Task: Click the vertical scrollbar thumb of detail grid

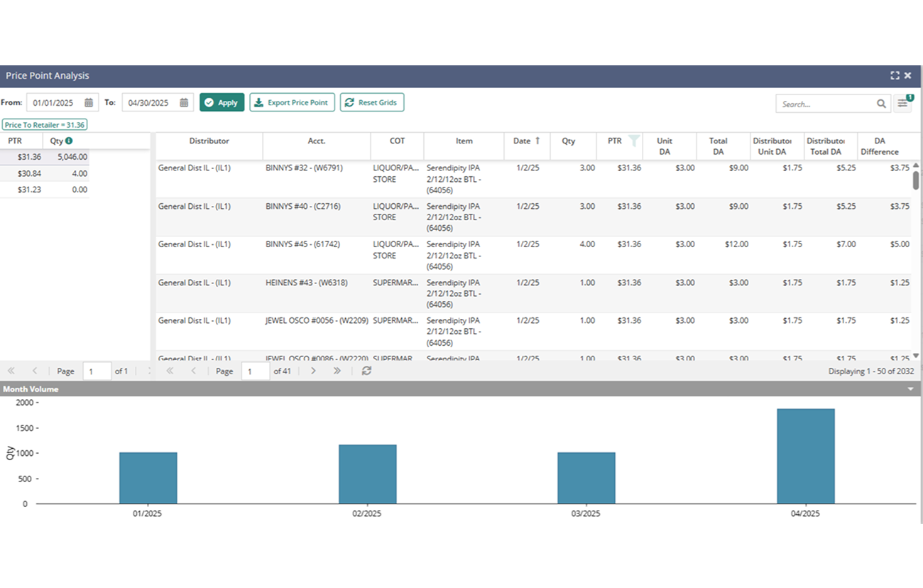Action: tap(916, 180)
